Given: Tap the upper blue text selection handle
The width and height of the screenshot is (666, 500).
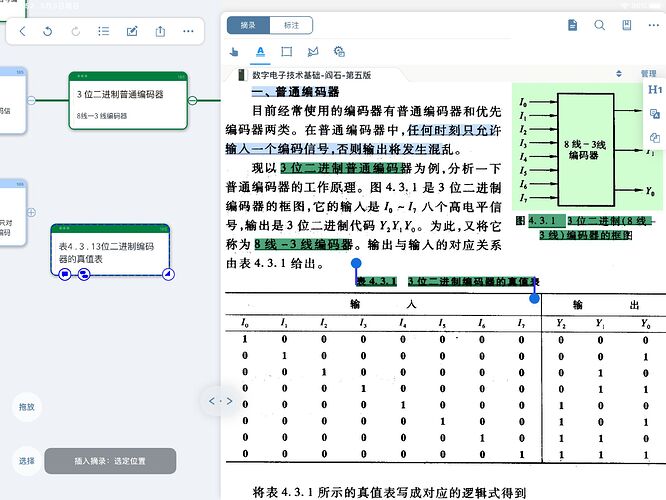Looking at the screenshot, I should (356, 263).
